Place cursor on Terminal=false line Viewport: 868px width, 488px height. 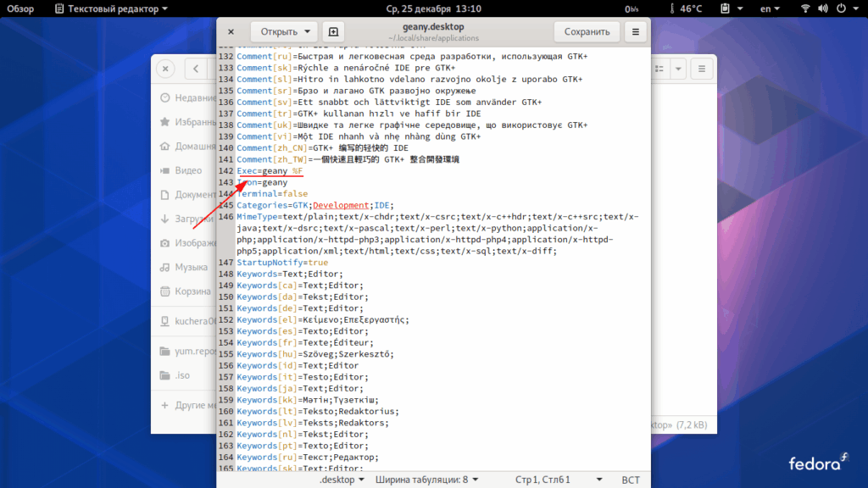pos(272,194)
